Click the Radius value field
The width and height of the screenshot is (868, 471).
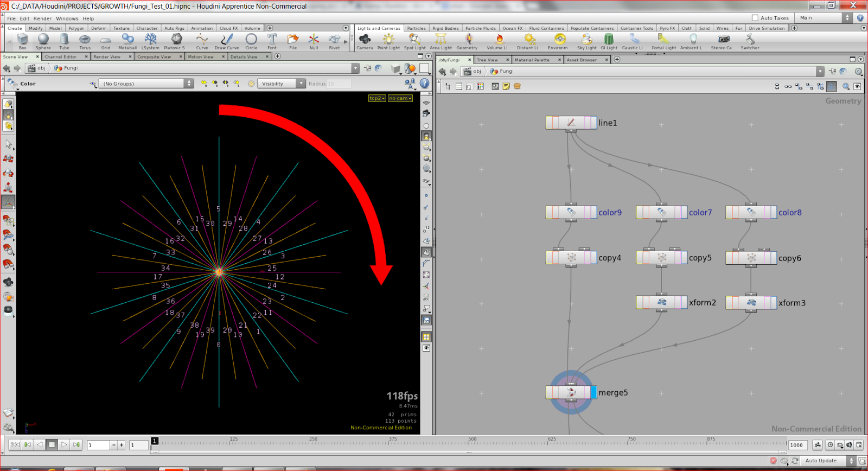coord(339,84)
